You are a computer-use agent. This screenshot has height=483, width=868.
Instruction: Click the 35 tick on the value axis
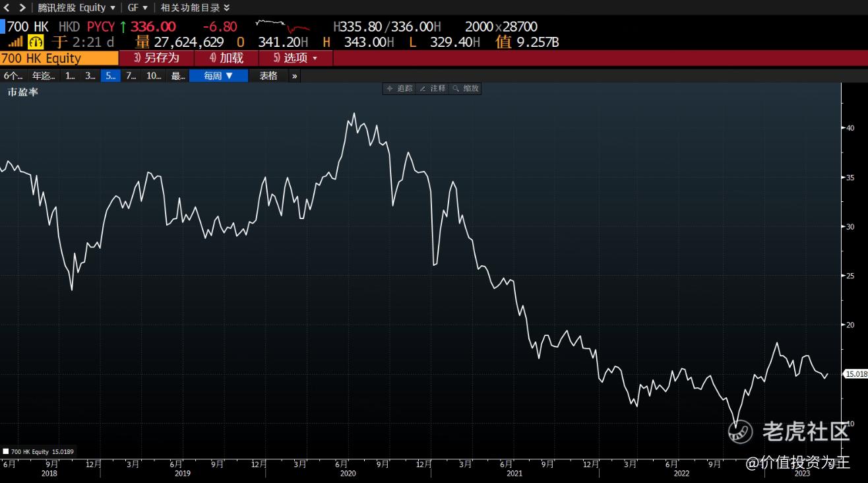851,177
